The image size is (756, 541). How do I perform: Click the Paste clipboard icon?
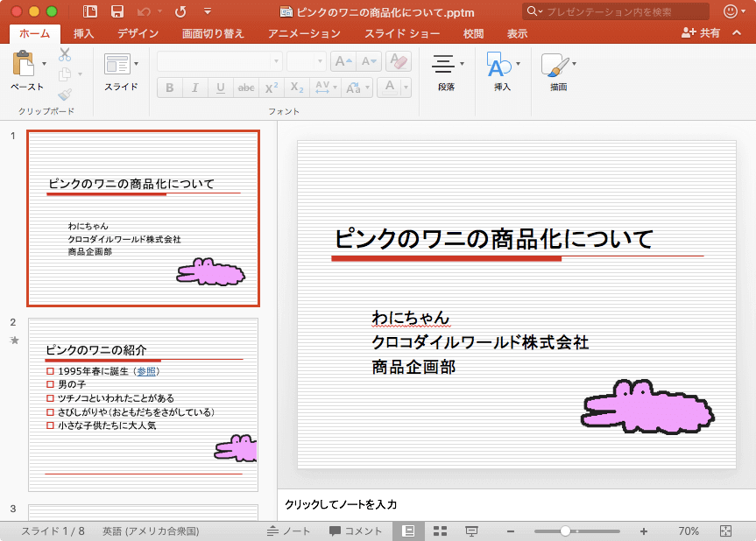click(x=24, y=64)
